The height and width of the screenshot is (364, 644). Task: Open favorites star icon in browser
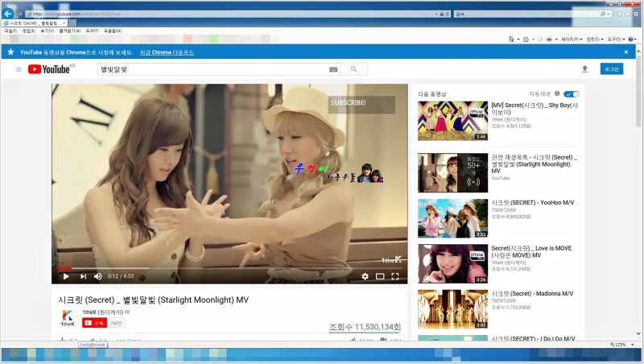click(x=628, y=14)
